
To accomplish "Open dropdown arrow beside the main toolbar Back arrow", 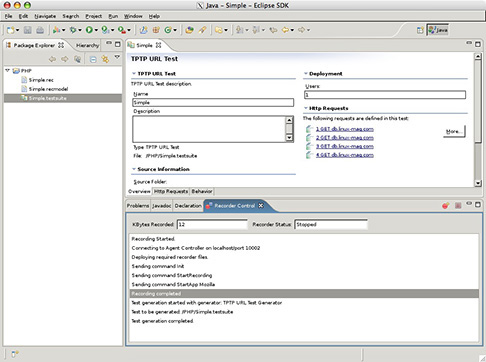I will 292,30.
